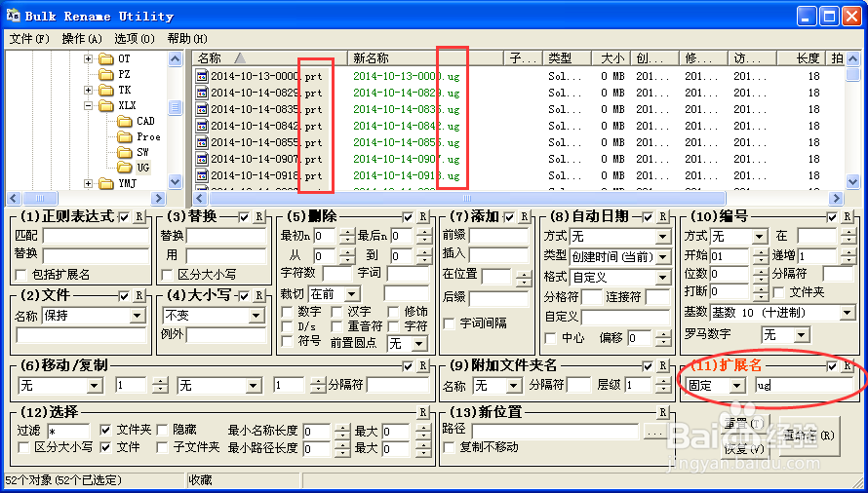The width and height of the screenshot is (868, 493).
Task: Sort by 名称 column header
Action: (x=270, y=58)
